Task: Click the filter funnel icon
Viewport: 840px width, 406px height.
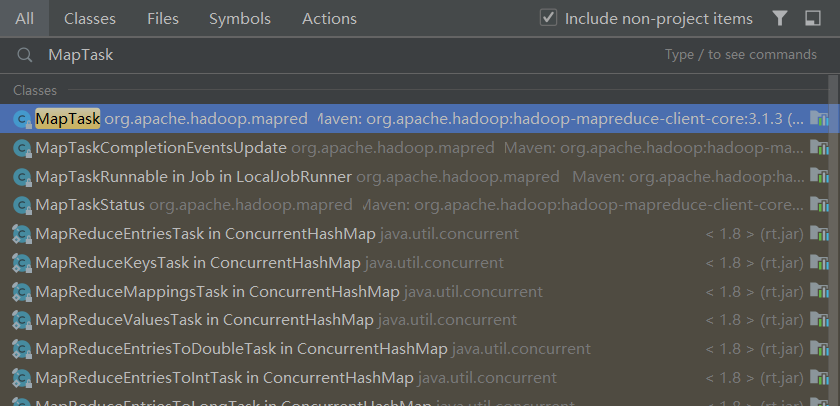Action: coord(780,18)
